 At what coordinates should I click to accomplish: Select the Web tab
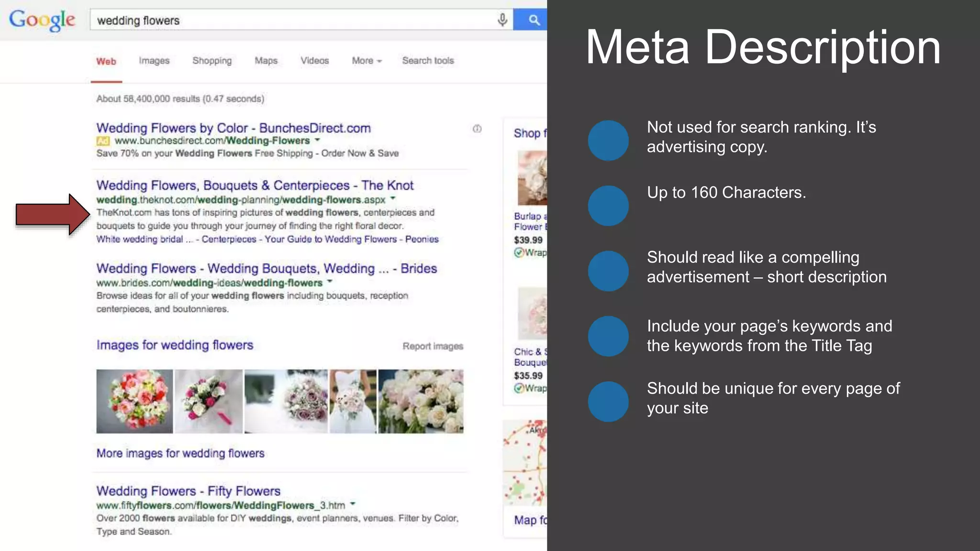[x=106, y=61]
